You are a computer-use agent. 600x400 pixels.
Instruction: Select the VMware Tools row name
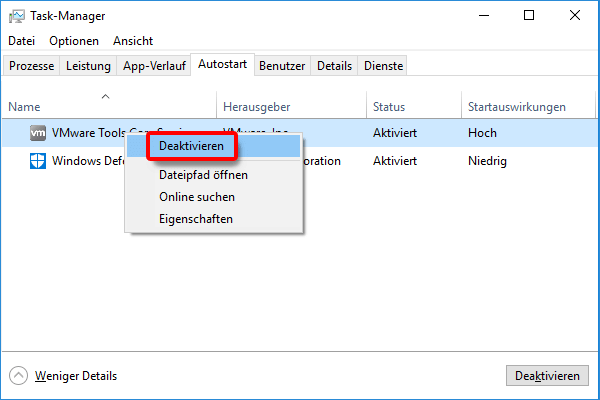pyautogui.click(x=89, y=133)
